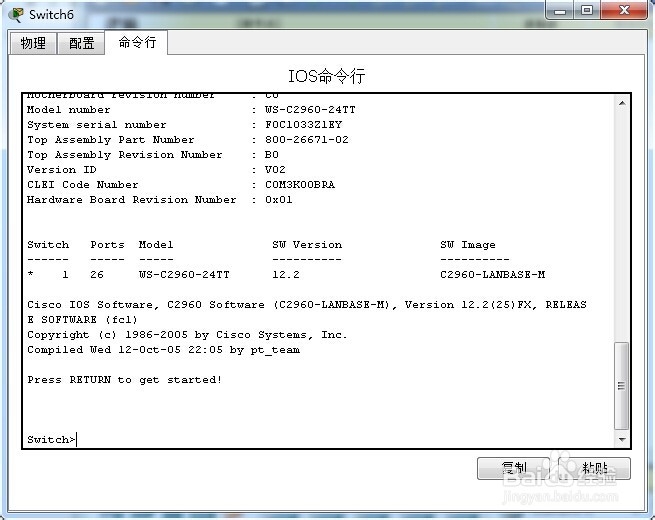Click the Copyright 1986-2005 Cisco line
This screenshot has height=520, width=655.
click(187, 335)
